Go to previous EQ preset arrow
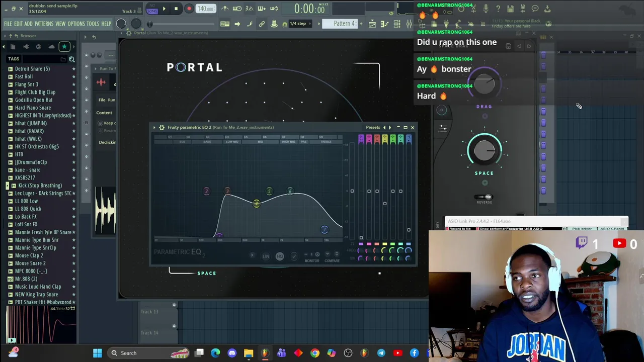This screenshot has width=644, height=362. click(384, 127)
